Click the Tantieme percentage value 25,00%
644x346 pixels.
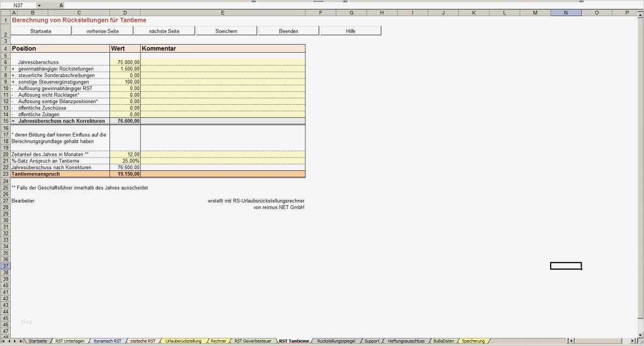(125, 161)
